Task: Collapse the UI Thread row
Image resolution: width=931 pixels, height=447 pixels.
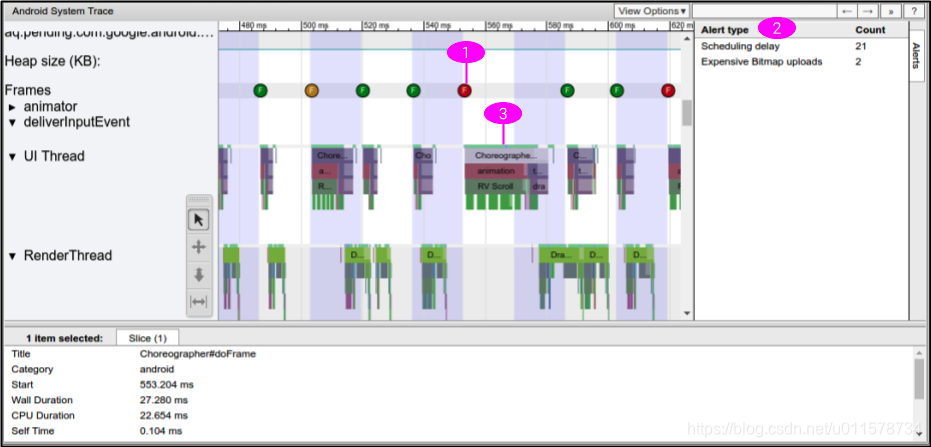Action: pos(12,157)
